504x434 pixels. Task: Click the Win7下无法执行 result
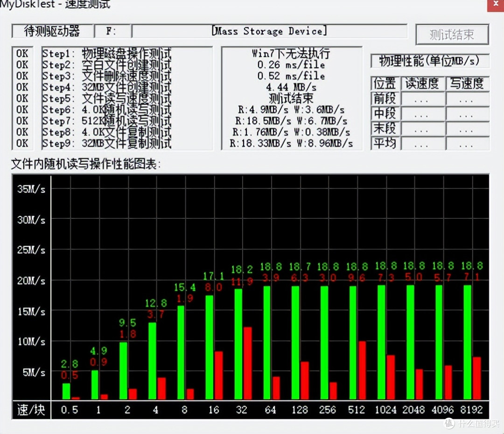pos(291,53)
